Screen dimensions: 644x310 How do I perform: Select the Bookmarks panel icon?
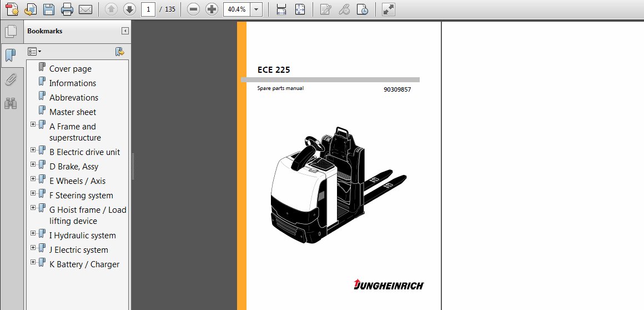pyautogui.click(x=11, y=55)
